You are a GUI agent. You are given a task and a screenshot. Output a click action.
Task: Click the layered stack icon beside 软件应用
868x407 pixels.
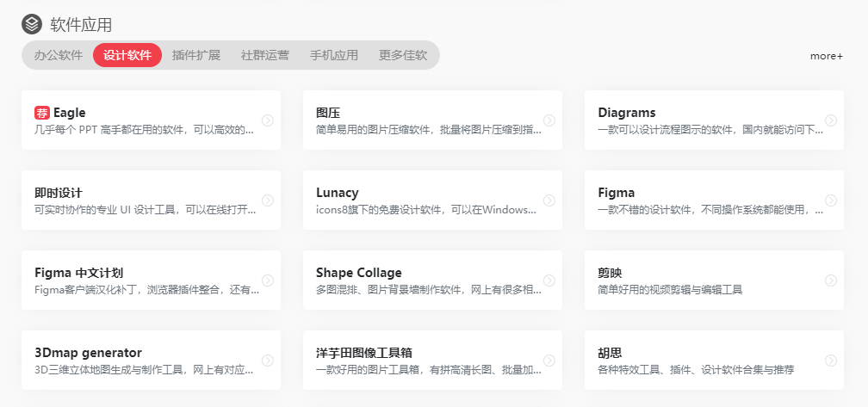[x=32, y=24]
